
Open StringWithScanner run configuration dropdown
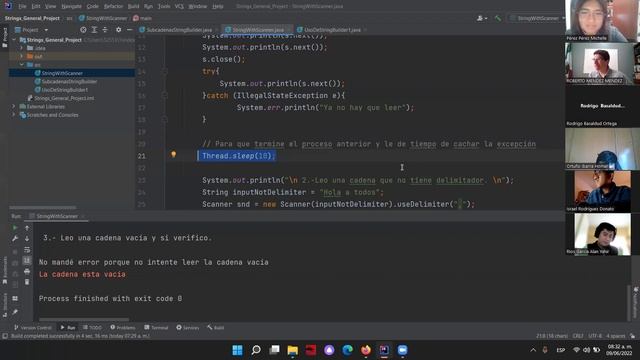[537, 18]
